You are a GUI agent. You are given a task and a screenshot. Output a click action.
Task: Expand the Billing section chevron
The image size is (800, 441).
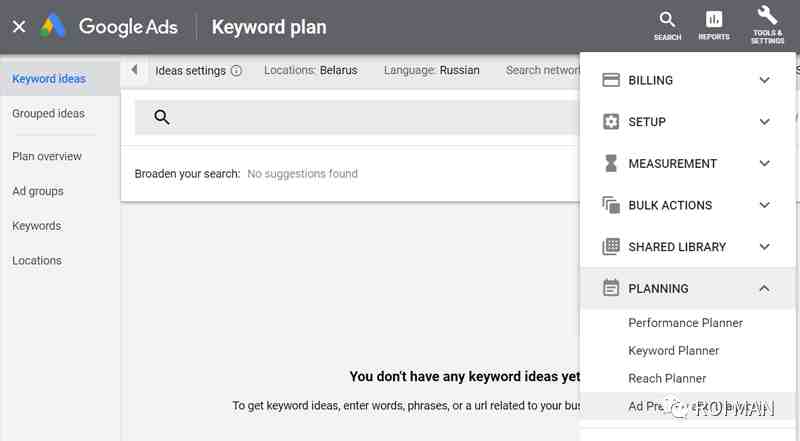coord(764,80)
